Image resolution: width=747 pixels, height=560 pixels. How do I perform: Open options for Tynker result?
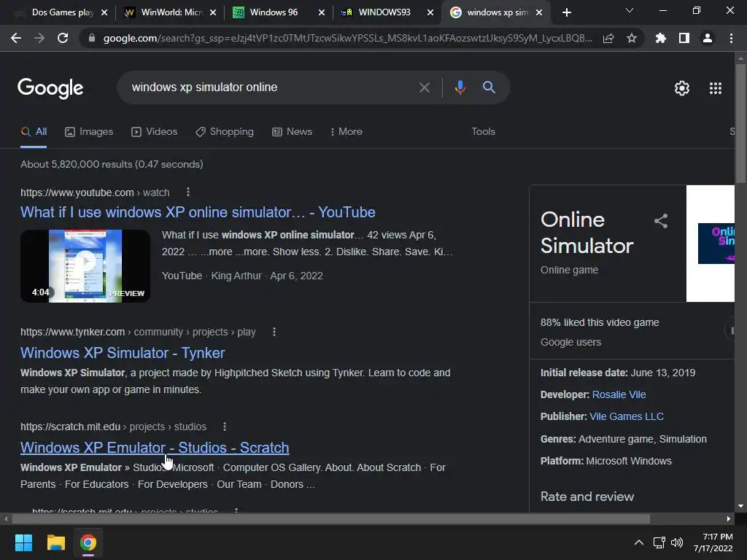(274, 332)
